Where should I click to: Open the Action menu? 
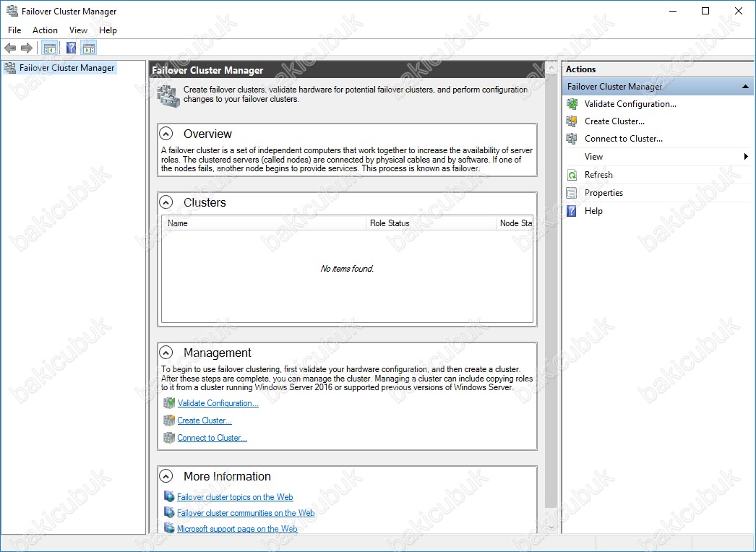point(45,30)
